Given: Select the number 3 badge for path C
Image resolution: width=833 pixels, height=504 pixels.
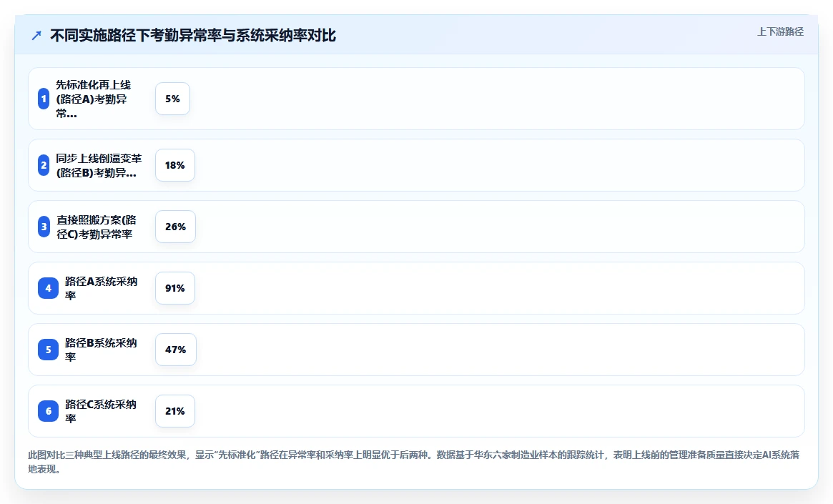Looking at the screenshot, I should coord(44,227).
